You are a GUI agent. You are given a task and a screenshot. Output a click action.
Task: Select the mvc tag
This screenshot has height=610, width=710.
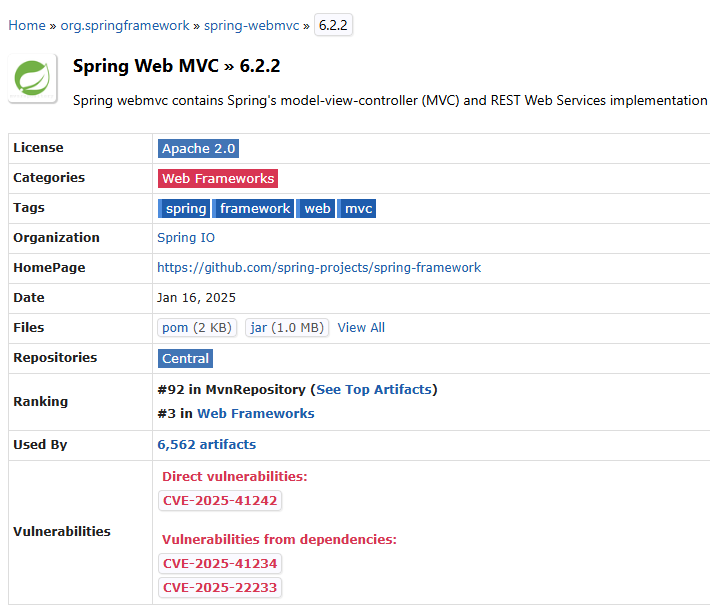[357, 208]
